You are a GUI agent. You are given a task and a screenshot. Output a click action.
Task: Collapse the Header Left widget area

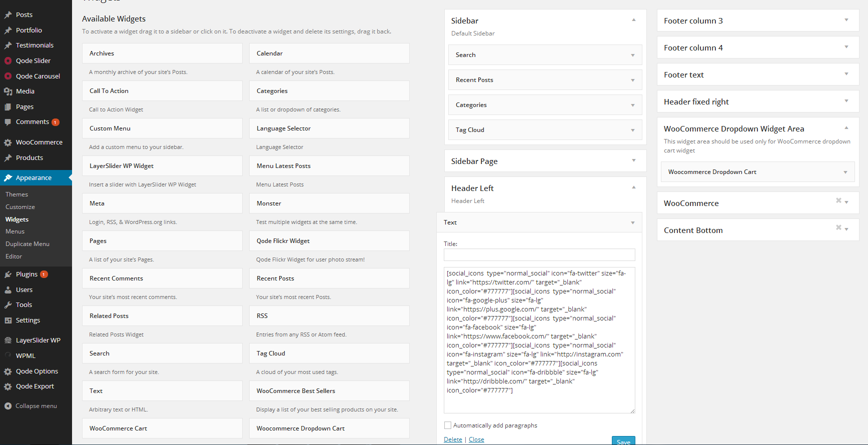(x=634, y=188)
